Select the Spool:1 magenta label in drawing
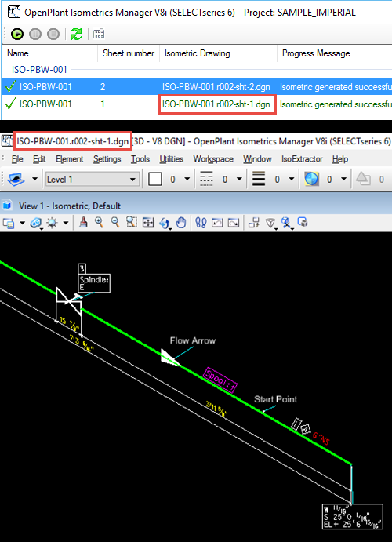The width and height of the screenshot is (392, 542). click(220, 380)
